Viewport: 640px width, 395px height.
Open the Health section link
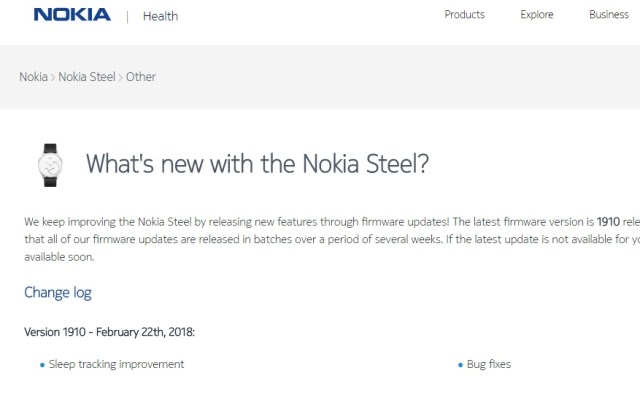(160, 16)
